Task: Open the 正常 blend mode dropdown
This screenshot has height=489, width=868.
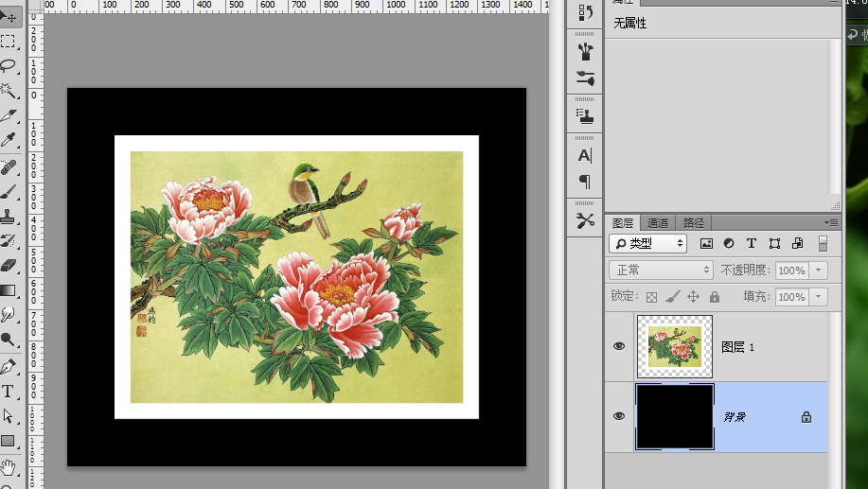Action: point(661,270)
